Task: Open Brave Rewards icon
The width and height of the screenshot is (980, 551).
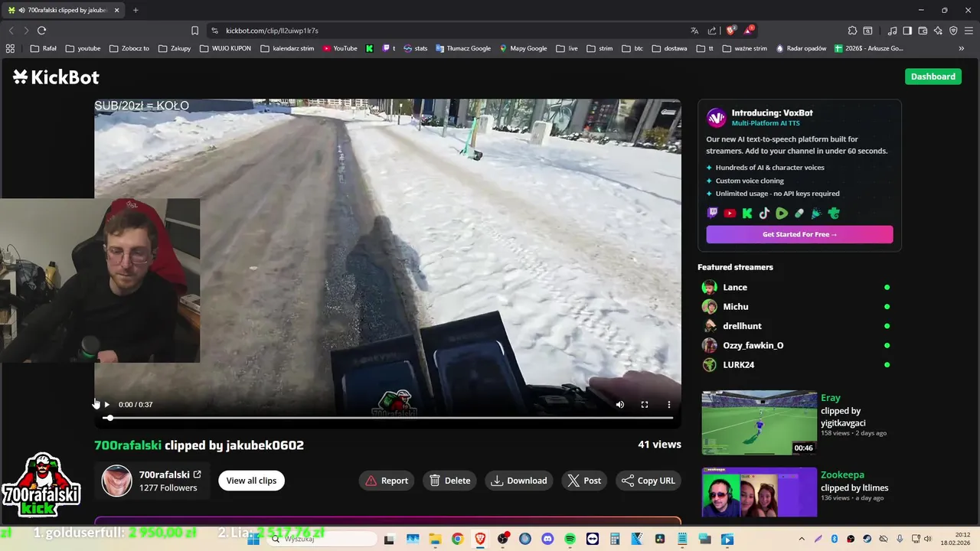Action: pos(750,31)
